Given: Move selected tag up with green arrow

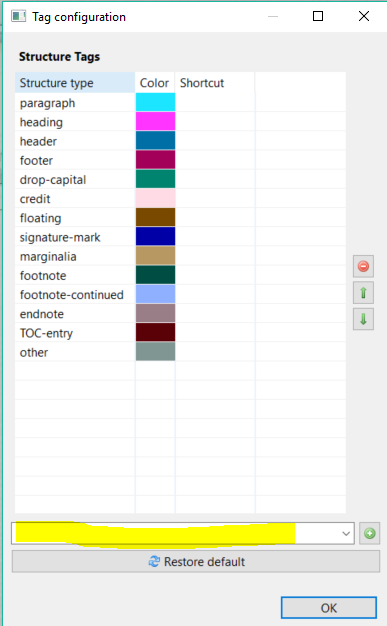Looking at the screenshot, I should click(363, 293).
